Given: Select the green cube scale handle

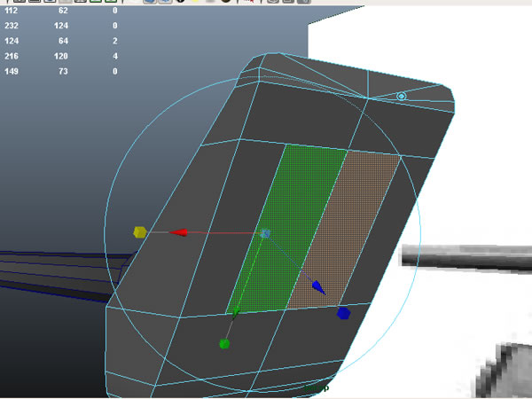Looking at the screenshot, I should click(224, 344).
